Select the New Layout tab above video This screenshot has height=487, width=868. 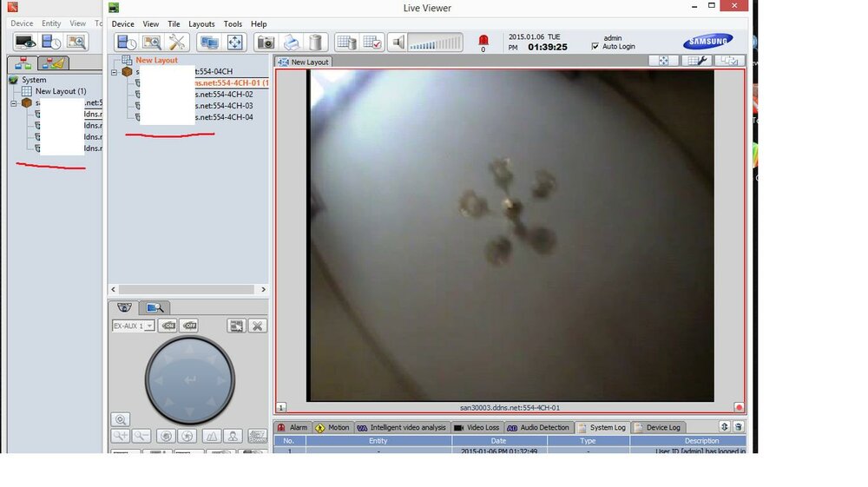pyautogui.click(x=303, y=62)
